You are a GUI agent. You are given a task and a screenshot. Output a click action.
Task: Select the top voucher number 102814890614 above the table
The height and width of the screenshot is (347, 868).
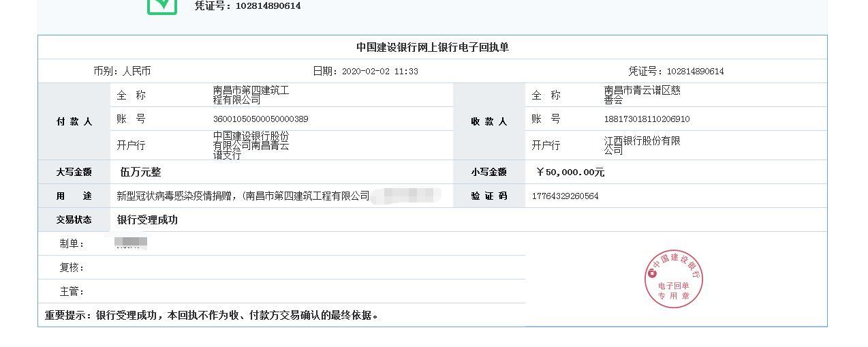pos(268,5)
